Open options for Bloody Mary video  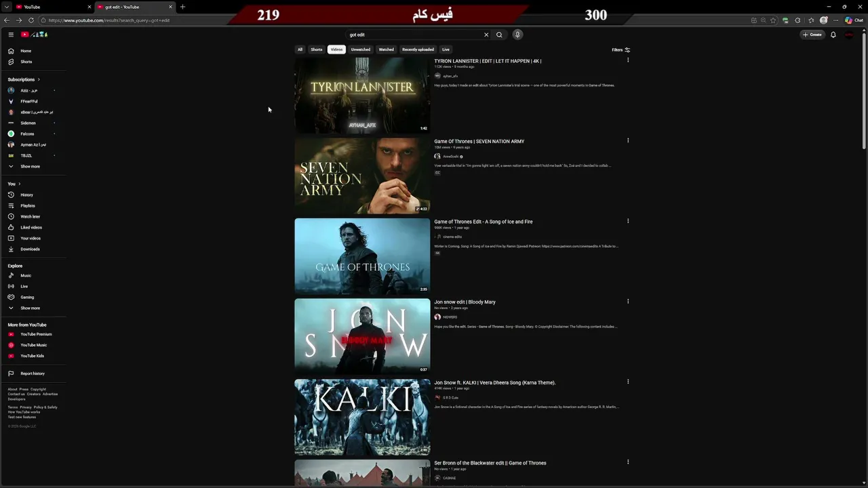click(628, 301)
